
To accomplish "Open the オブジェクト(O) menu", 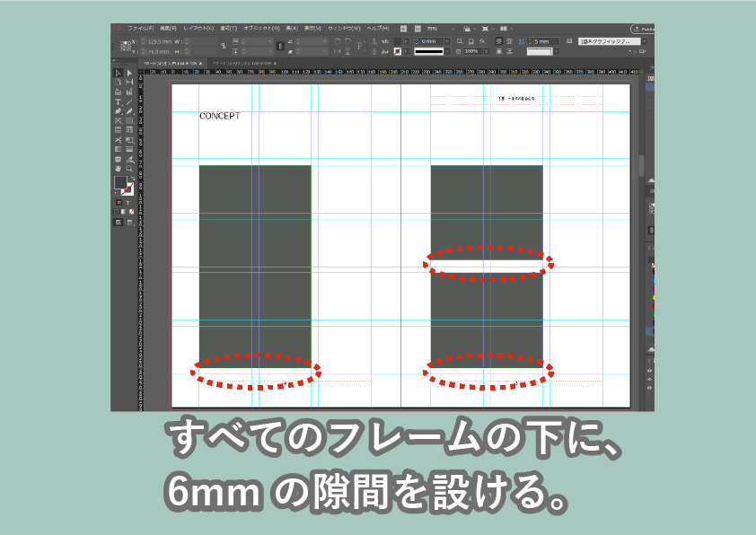I will (x=261, y=29).
